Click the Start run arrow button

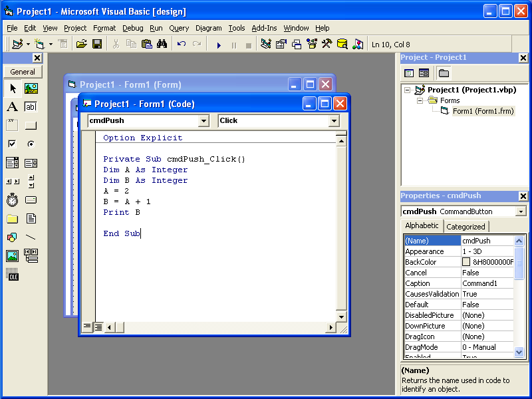[x=219, y=45]
